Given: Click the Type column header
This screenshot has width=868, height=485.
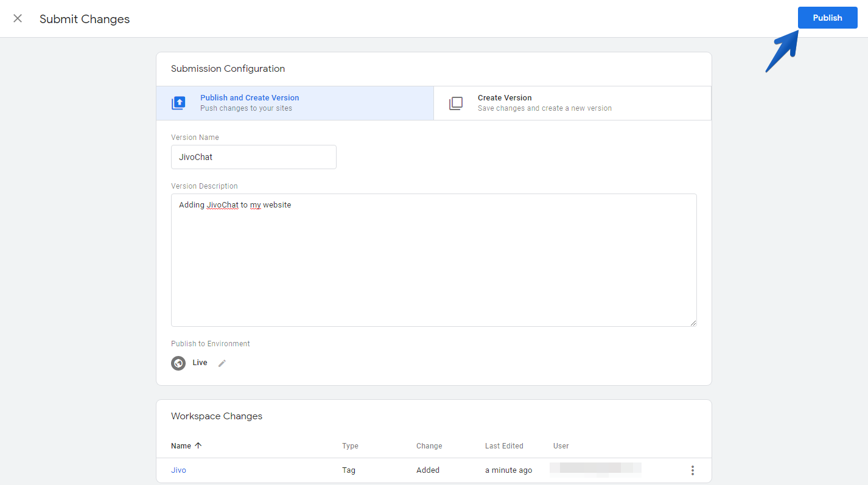Looking at the screenshot, I should 350,446.
